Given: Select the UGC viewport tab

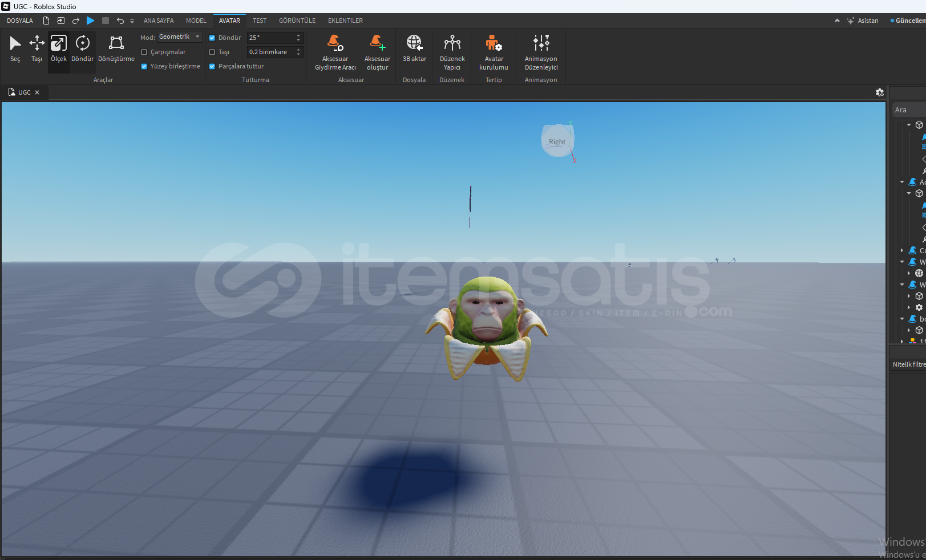Looking at the screenshot, I should coord(24,92).
